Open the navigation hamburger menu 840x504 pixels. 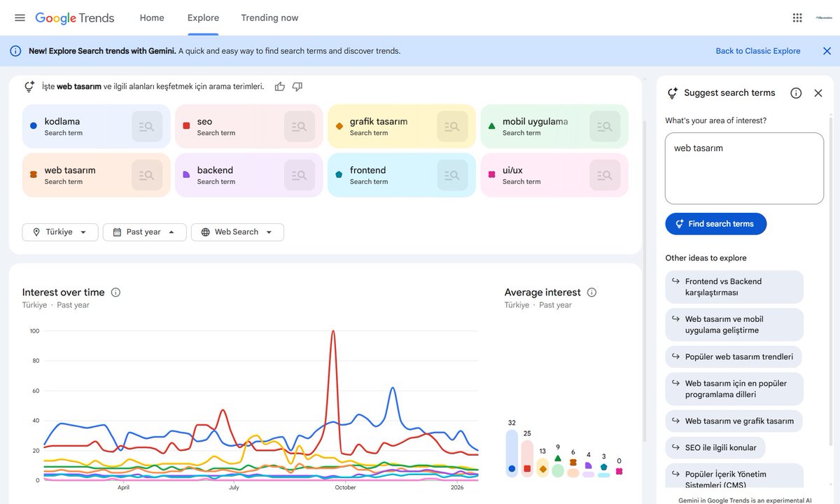coord(20,17)
